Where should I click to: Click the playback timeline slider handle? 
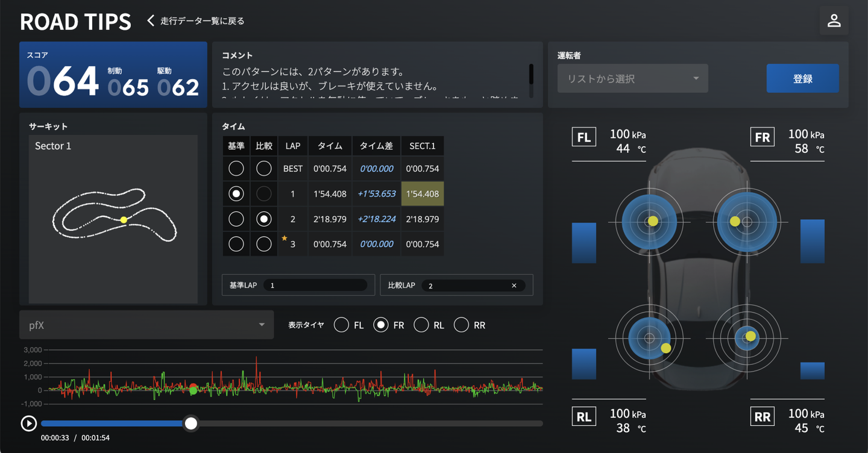pyautogui.click(x=191, y=423)
